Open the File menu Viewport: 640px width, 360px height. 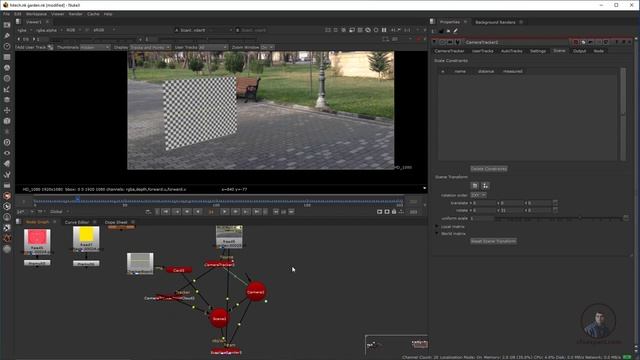[6, 14]
